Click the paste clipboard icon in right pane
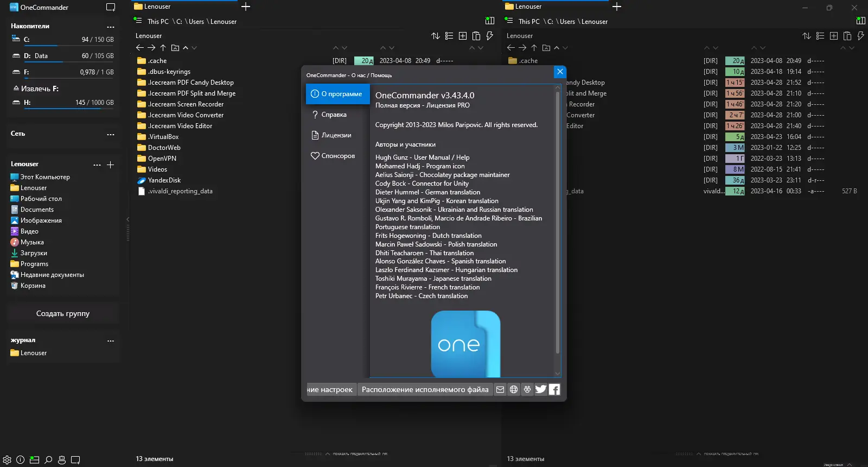868x467 pixels. [x=847, y=36]
